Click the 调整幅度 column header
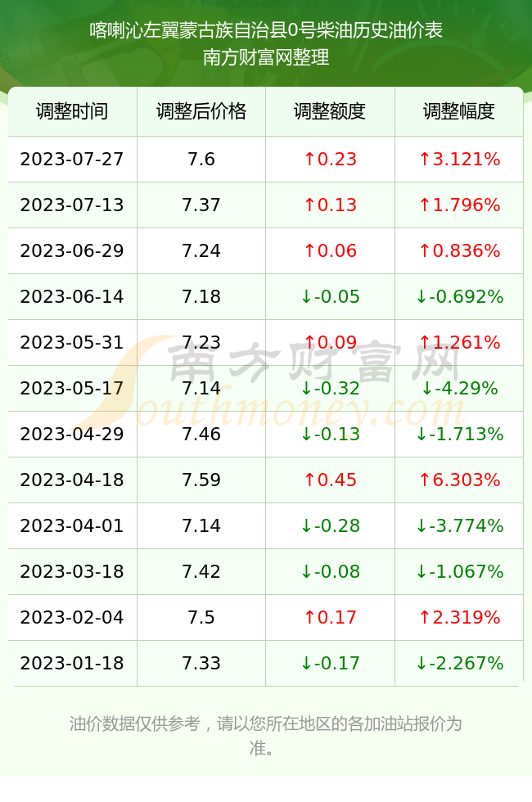The width and height of the screenshot is (532, 802). tap(459, 111)
